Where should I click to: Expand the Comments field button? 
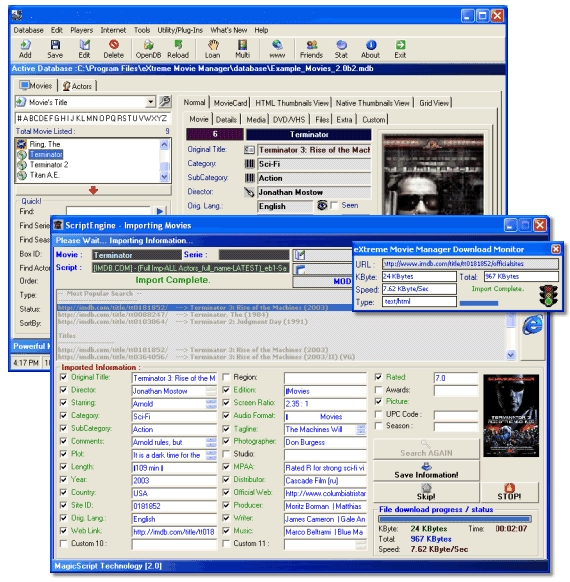[x=211, y=442]
